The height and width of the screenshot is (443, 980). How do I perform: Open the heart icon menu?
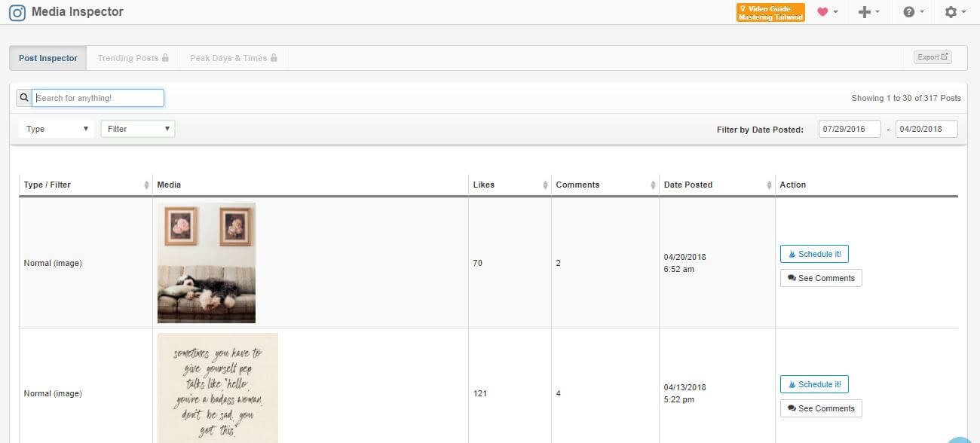pyautogui.click(x=828, y=13)
